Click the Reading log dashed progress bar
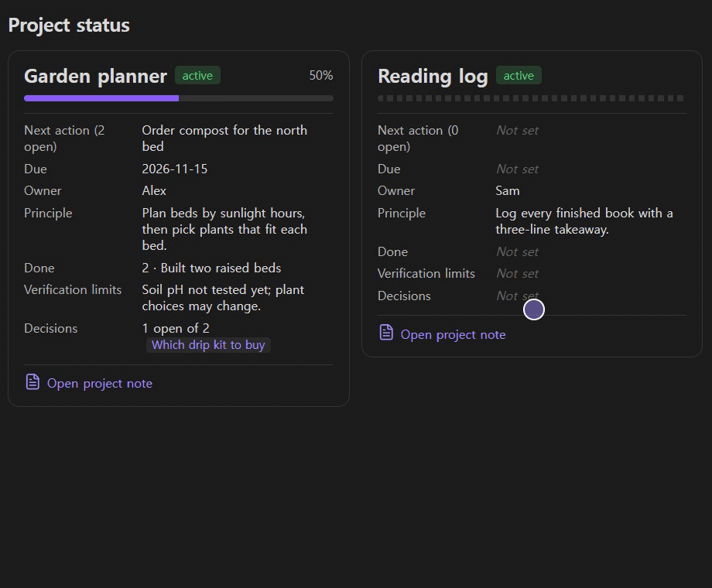The width and height of the screenshot is (712, 588). [x=532, y=98]
